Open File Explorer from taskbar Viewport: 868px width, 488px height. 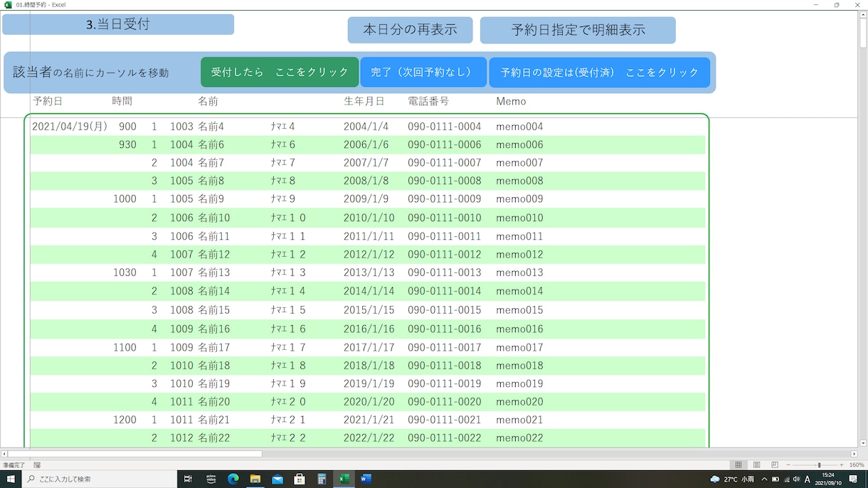point(255,479)
